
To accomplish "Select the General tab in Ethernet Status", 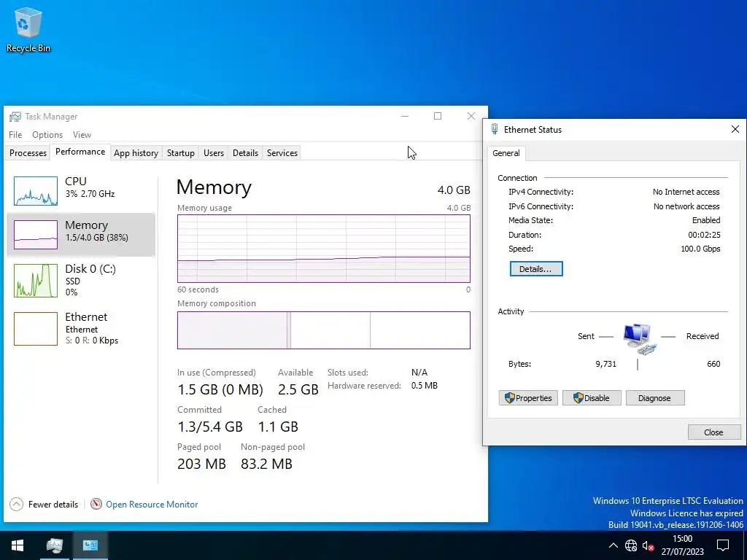I will coord(506,153).
